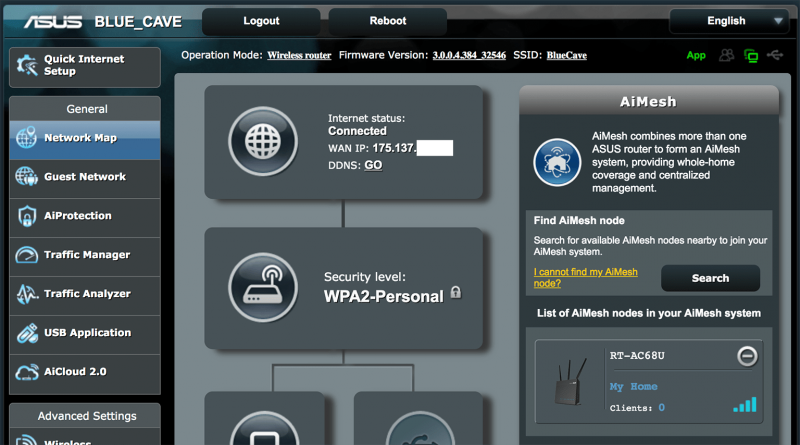
Task: Select the USB device icon on the network map
Action: [420, 429]
